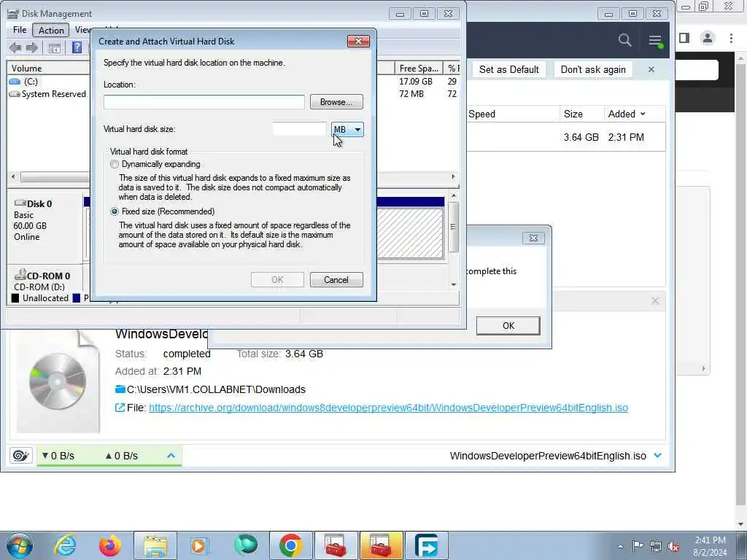747x560 pixels.
Task: Open the blue arrow download manager taskbar icon
Action: click(x=426, y=545)
